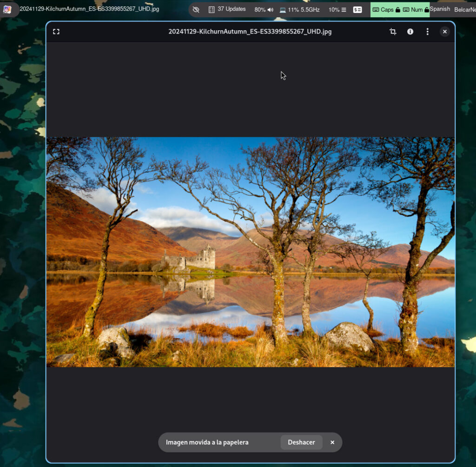Close the image viewer window
Viewport: 476px width, 467px height.
pyautogui.click(x=445, y=32)
